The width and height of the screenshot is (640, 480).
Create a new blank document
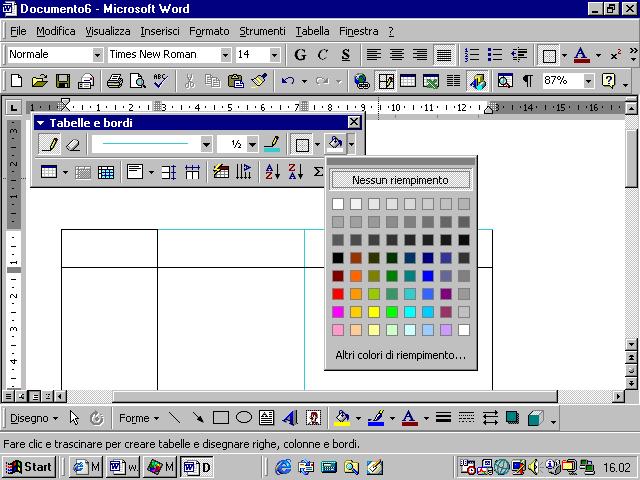tap(16, 81)
